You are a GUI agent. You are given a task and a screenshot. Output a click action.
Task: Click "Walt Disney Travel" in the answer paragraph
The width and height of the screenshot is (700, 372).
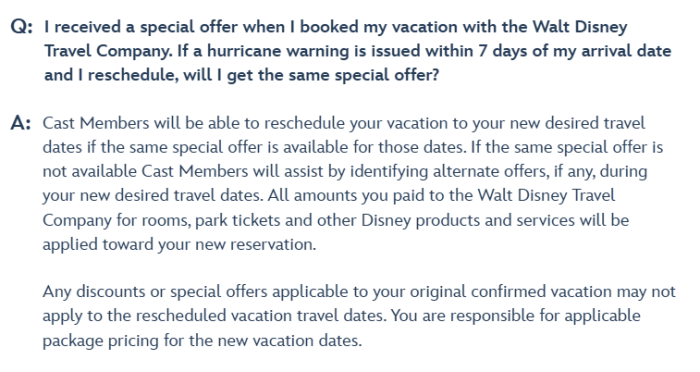546,196
